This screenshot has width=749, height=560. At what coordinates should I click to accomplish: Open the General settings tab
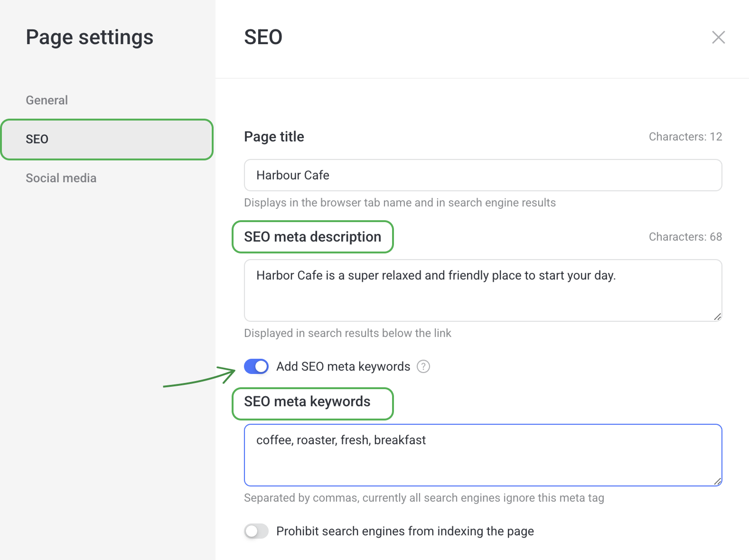pyautogui.click(x=47, y=100)
